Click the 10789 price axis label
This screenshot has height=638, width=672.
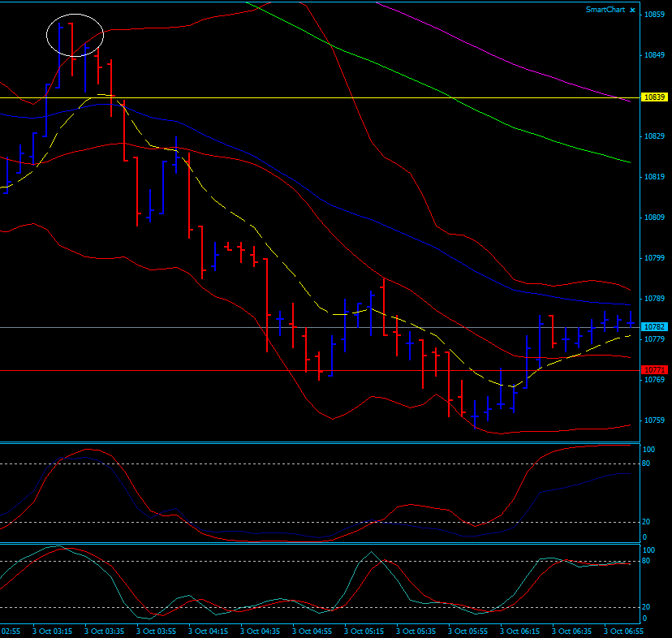654,299
